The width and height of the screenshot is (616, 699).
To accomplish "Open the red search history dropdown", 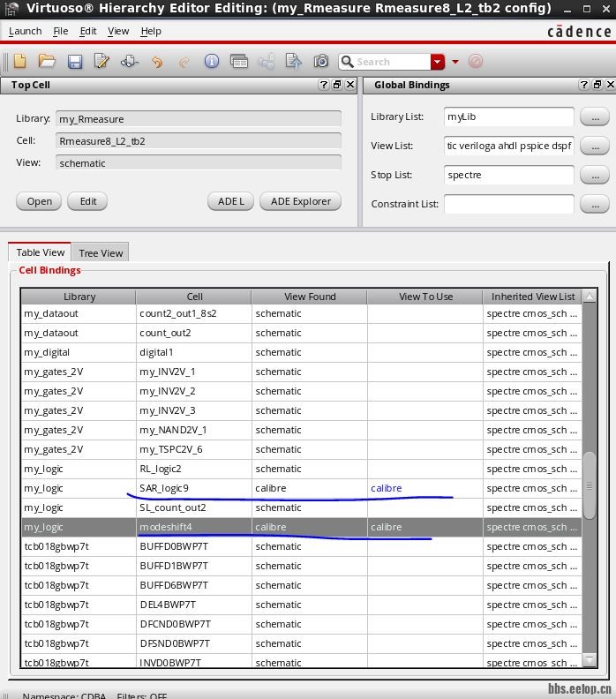I will tap(438, 62).
